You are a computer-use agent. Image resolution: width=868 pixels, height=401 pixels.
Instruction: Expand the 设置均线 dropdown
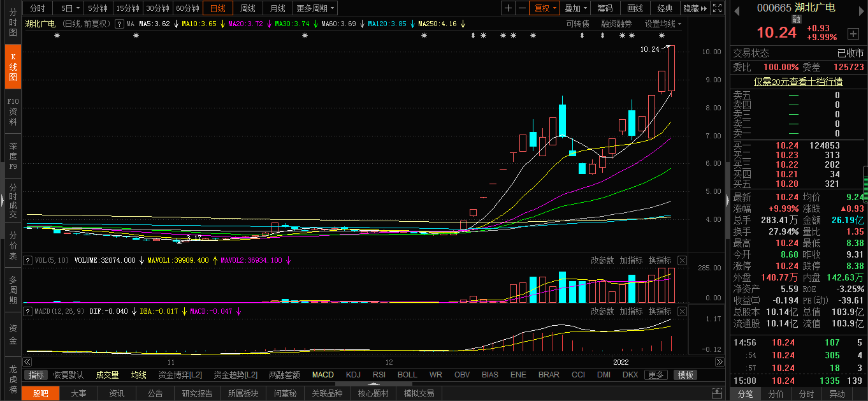click(663, 24)
